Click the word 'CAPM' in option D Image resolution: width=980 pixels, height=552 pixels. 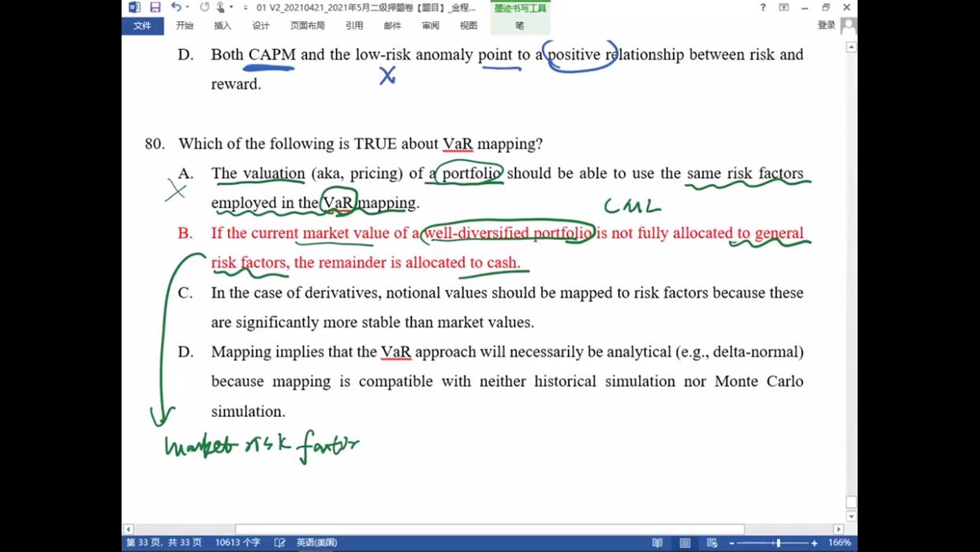tap(271, 54)
